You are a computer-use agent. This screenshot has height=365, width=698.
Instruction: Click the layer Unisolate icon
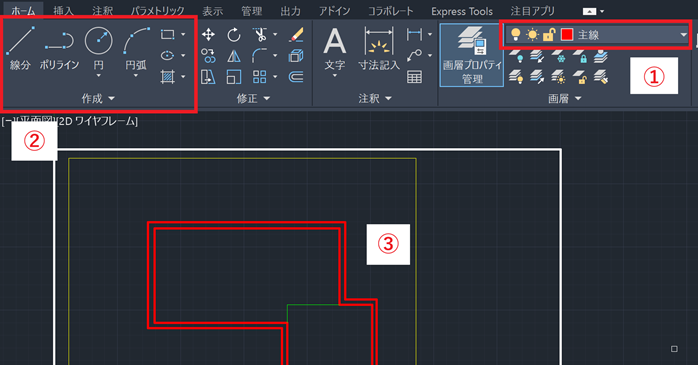click(537, 77)
